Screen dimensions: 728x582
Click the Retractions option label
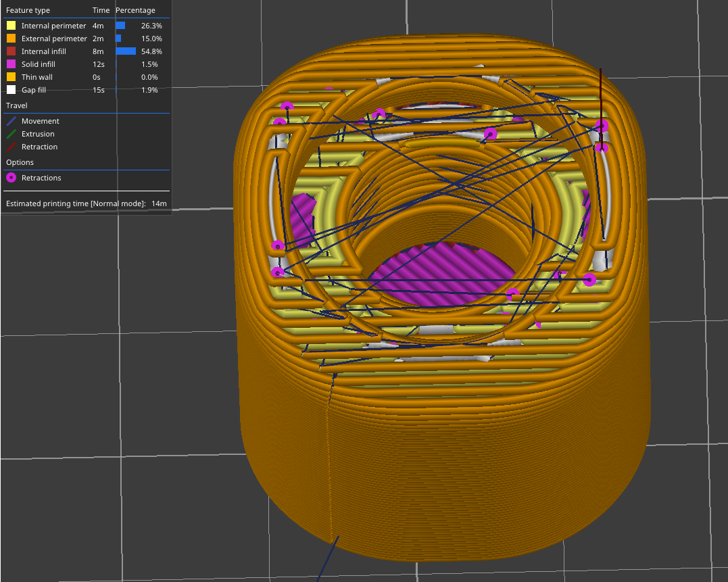[x=41, y=178]
